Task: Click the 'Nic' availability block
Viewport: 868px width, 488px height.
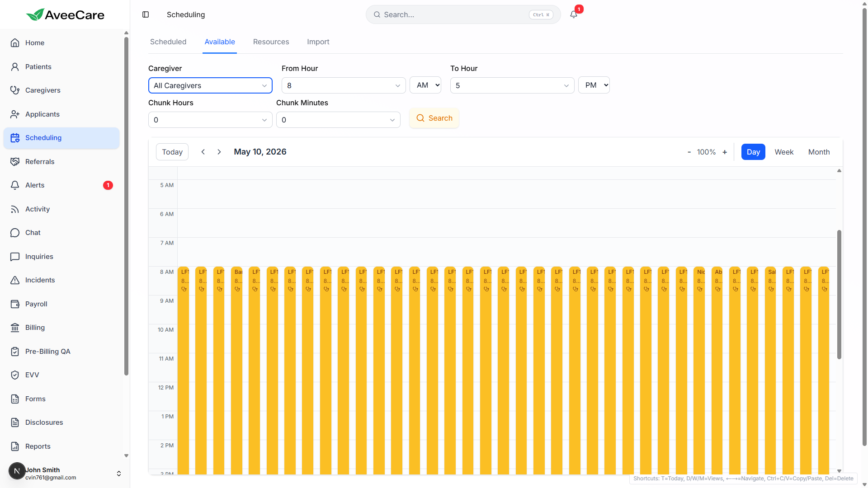Action: point(699,370)
